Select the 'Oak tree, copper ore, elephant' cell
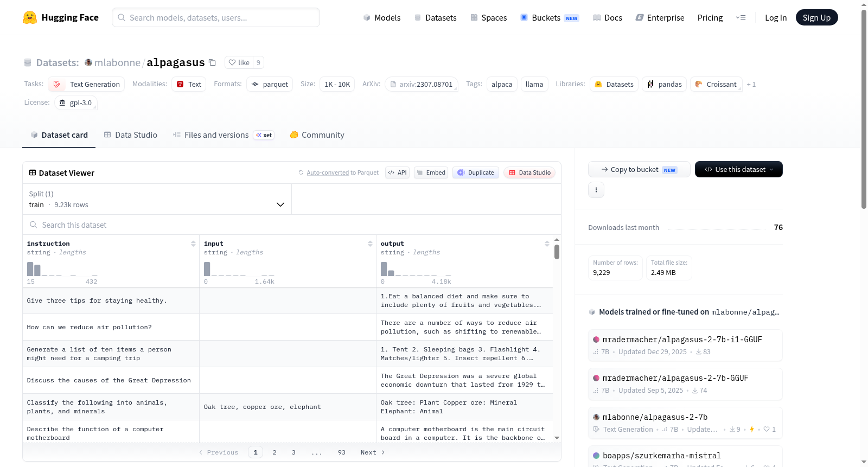The height and width of the screenshot is (467, 868). [x=288, y=407]
